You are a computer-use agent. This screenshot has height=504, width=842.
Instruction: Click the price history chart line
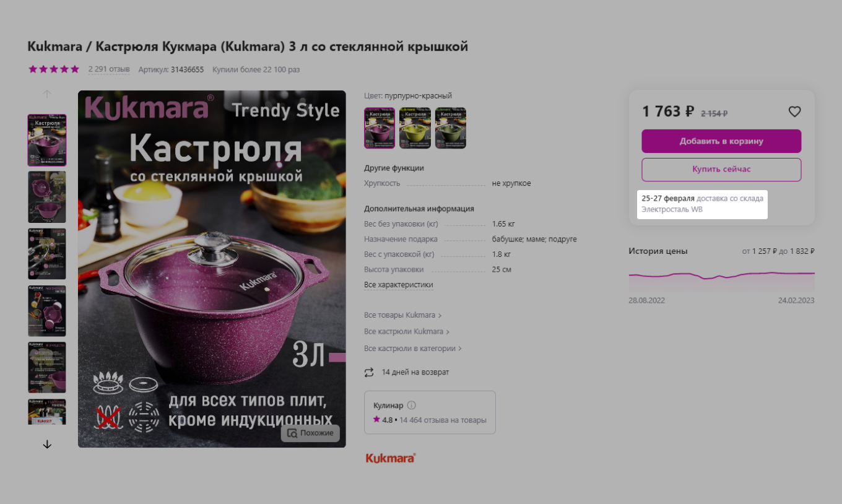(721, 274)
